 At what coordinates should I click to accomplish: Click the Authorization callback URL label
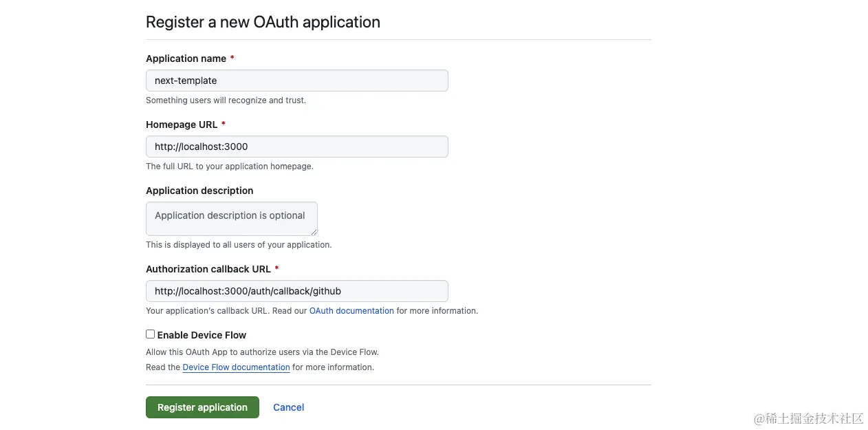coord(208,269)
